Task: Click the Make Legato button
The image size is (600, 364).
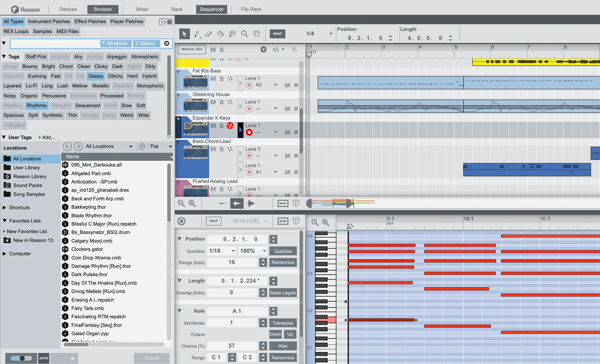Action: point(283,292)
